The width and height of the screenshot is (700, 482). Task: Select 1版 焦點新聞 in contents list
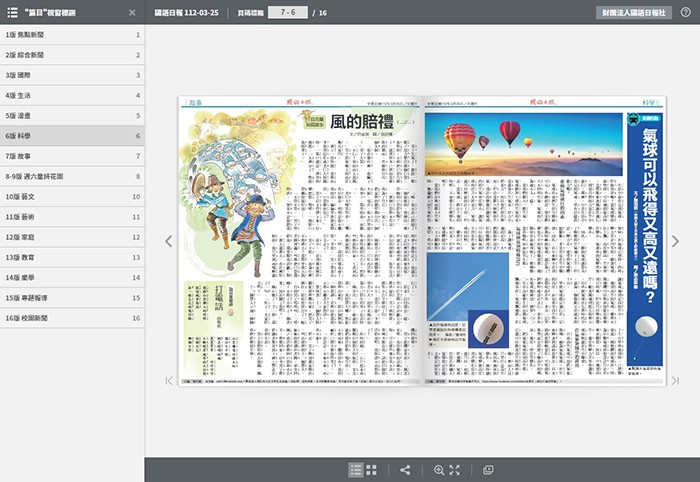(x=72, y=34)
